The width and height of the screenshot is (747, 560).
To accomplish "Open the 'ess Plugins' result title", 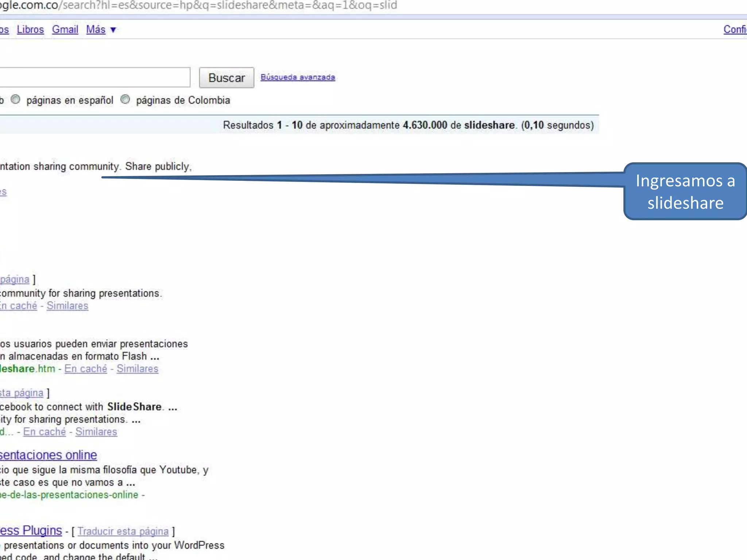I will (x=31, y=530).
